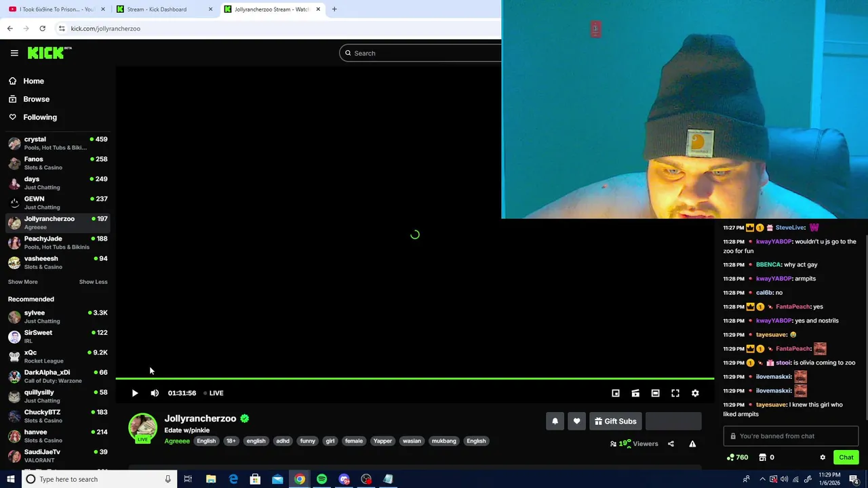Click the Agreeee category link
This screenshot has width=868, height=488.
point(177,441)
